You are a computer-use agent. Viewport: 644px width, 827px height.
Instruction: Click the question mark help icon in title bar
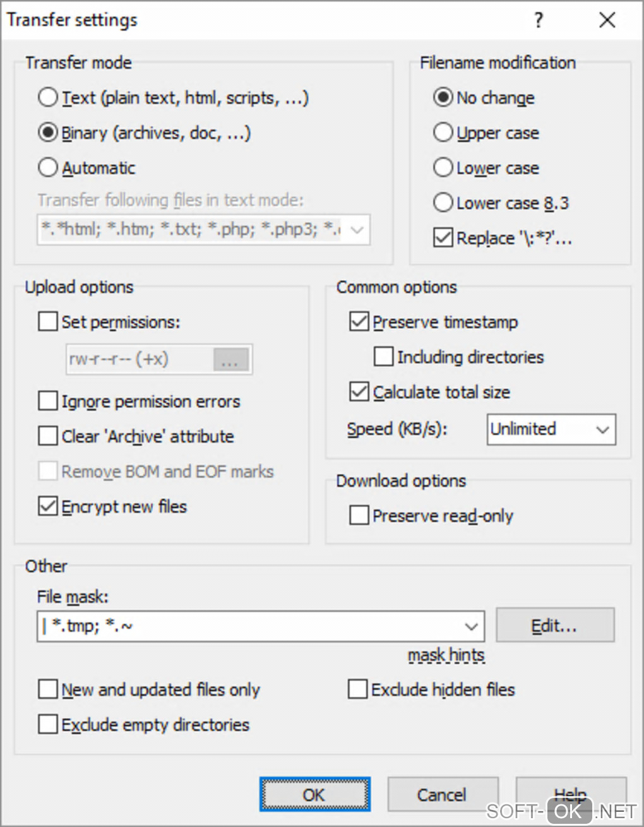click(x=538, y=21)
